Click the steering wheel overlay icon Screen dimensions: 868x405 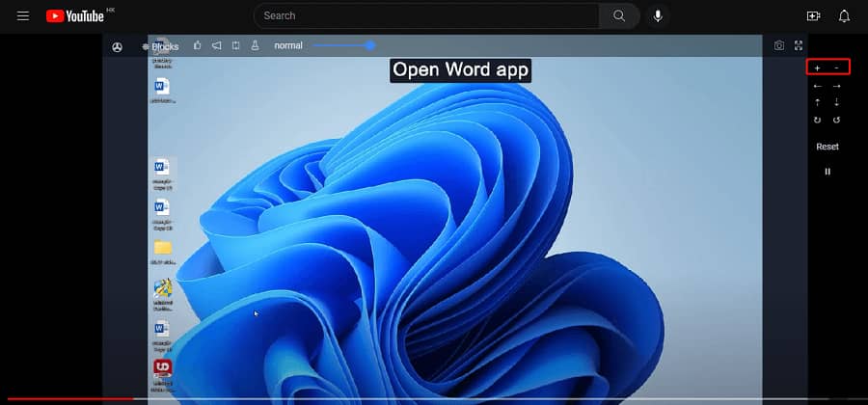tap(117, 47)
